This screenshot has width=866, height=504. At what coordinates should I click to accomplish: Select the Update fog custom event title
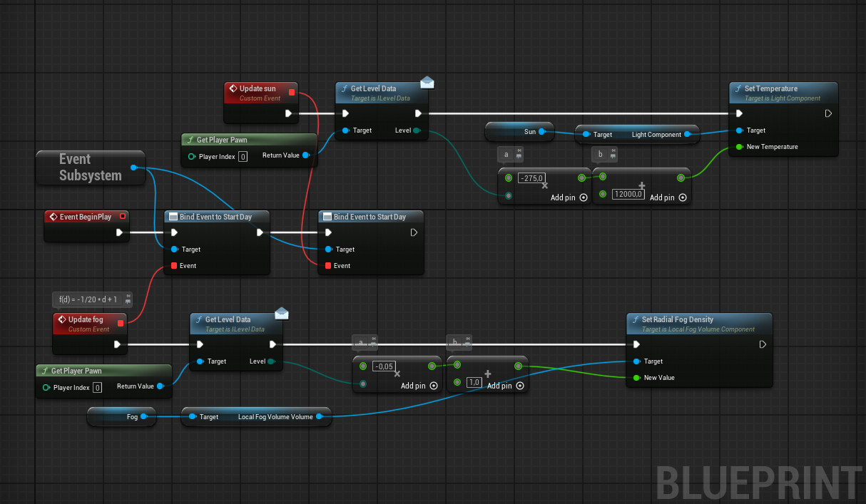click(86, 319)
